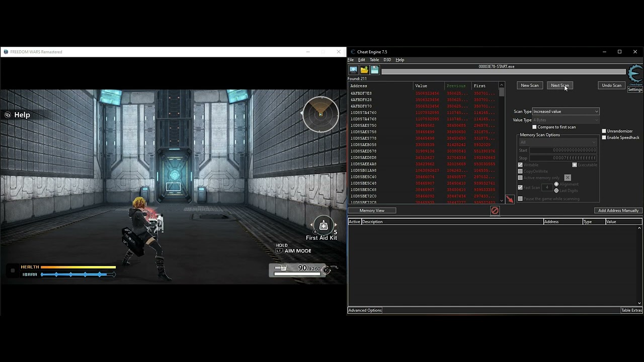Click the radar minimap in the game window
644x362 pixels.
pos(320,114)
